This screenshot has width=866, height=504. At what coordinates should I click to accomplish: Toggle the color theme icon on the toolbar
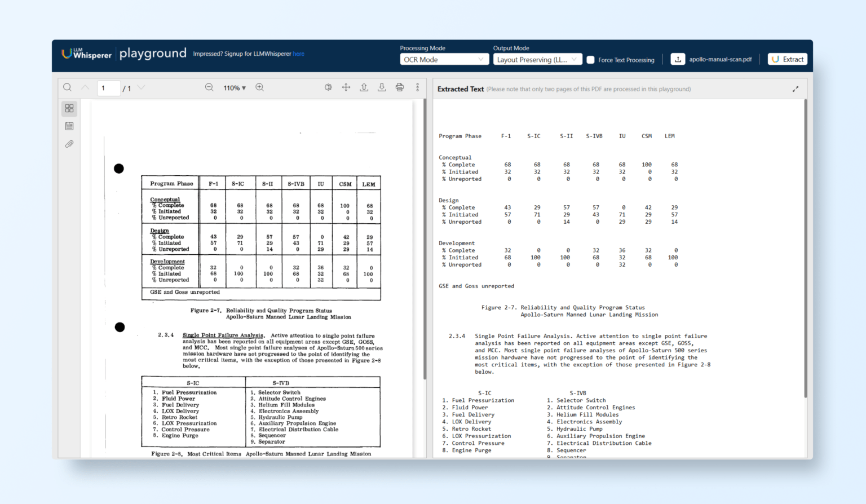pos(328,87)
